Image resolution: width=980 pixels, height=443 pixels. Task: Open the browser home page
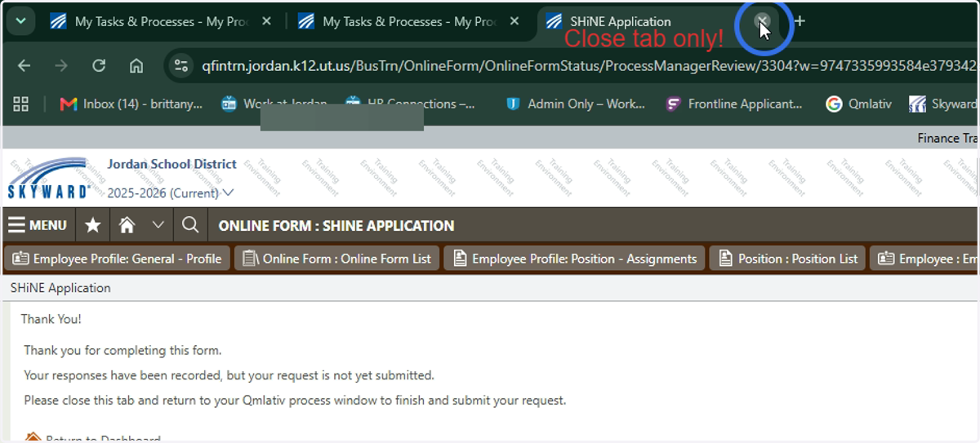(x=136, y=66)
